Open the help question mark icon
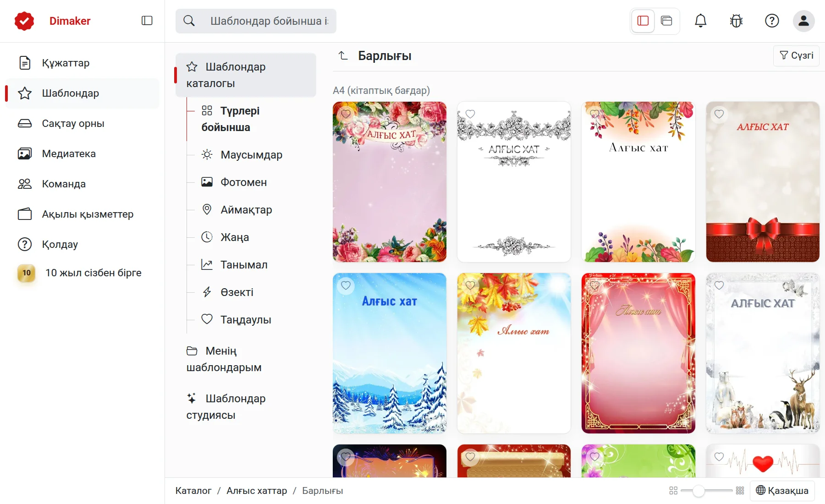 click(x=772, y=21)
